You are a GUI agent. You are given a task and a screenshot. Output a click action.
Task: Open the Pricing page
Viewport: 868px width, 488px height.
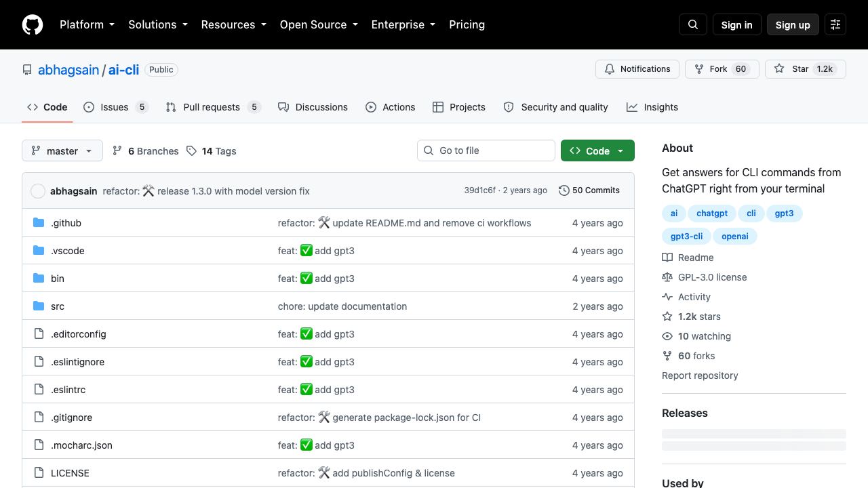467,24
